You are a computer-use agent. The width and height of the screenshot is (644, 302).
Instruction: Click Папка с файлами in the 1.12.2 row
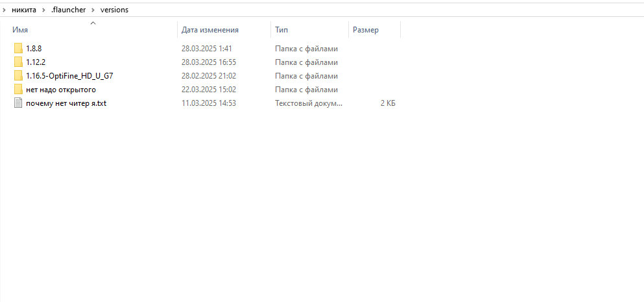click(x=306, y=62)
